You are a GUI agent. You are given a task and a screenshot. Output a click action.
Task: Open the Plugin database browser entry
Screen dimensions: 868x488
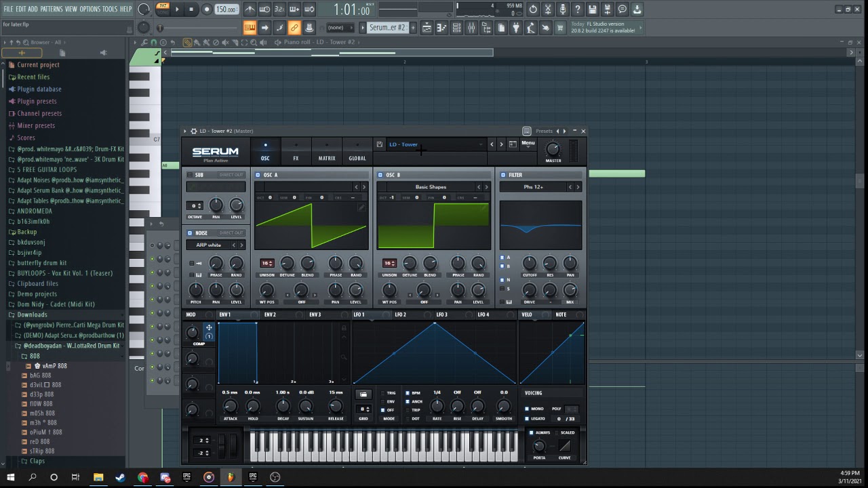[39, 89]
